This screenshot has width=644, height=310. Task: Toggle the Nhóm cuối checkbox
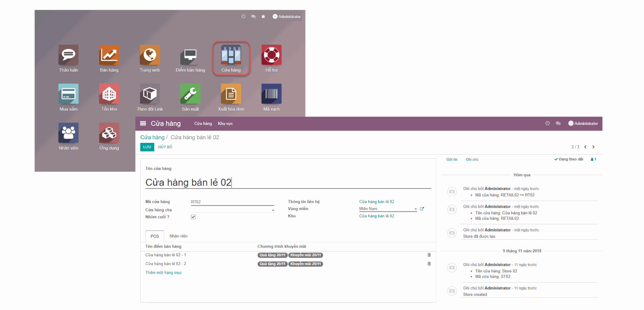193,217
